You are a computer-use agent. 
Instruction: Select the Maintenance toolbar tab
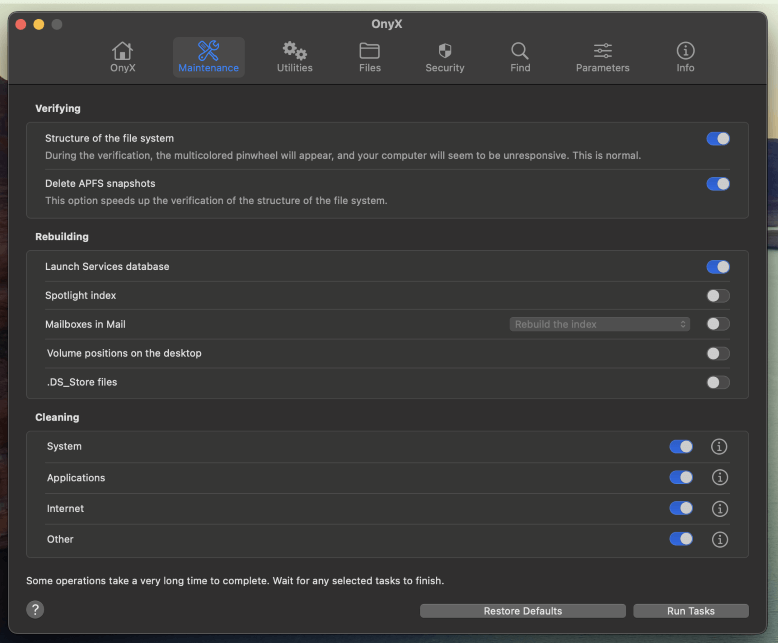coord(208,57)
